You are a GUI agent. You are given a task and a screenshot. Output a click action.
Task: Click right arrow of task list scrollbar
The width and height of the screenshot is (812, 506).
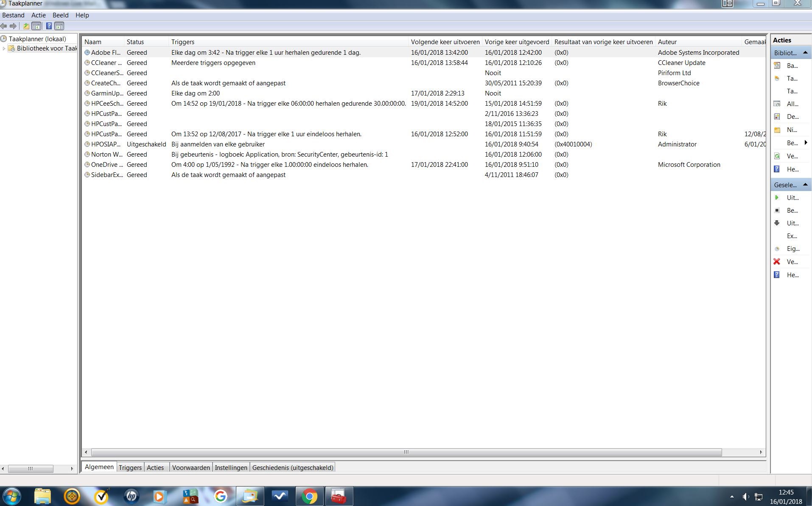point(761,452)
